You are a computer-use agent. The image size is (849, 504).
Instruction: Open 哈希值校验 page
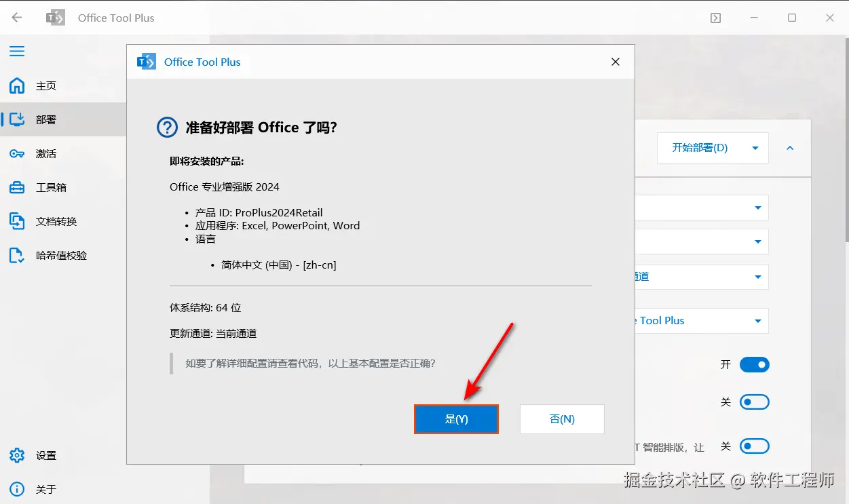click(x=63, y=255)
